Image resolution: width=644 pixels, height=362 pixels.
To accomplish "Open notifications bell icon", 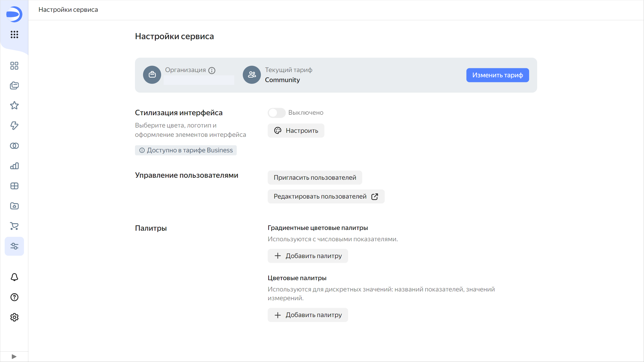I will [x=14, y=277].
